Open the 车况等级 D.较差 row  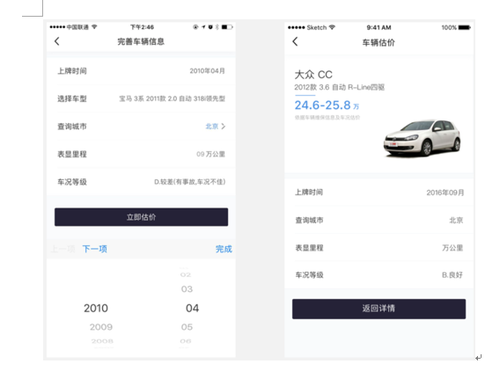pos(141,182)
